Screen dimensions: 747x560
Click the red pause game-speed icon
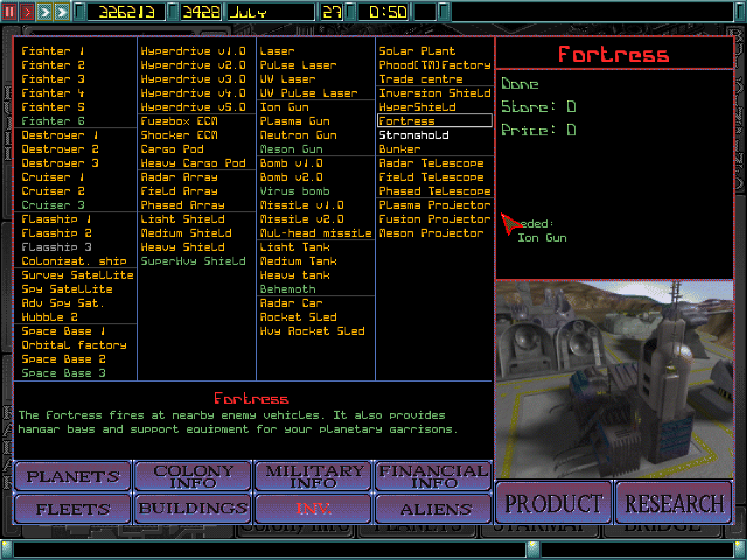pyautogui.click(x=10, y=12)
